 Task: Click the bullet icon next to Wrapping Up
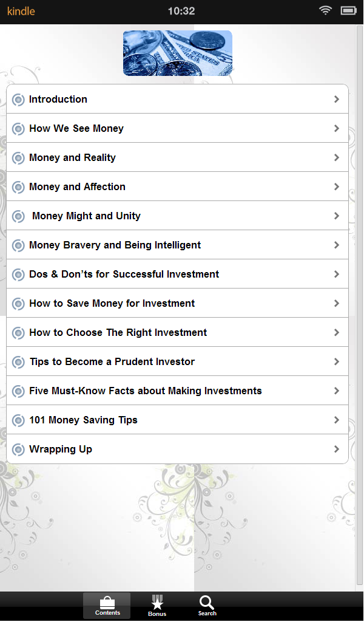(x=18, y=449)
